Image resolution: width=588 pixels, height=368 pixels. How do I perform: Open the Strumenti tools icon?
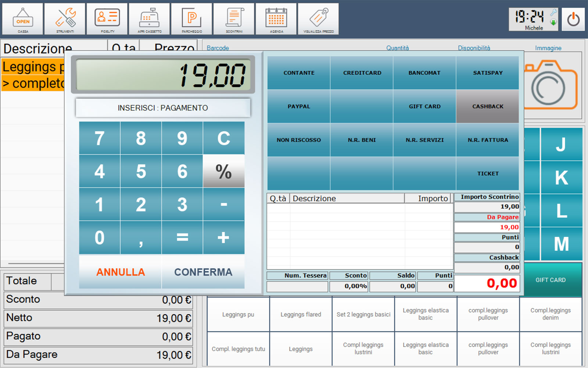pos(65,19)
